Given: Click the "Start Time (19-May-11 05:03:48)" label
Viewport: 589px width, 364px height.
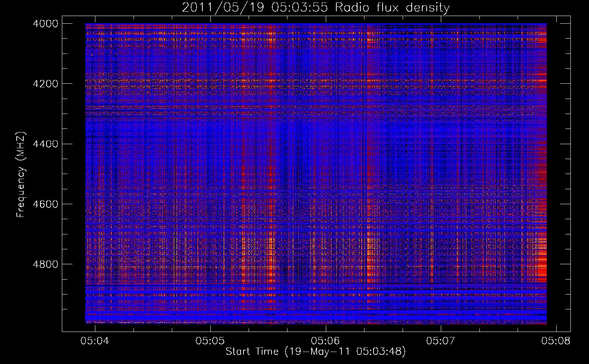Looking at the screenshot, I should [x=316, y=352].
